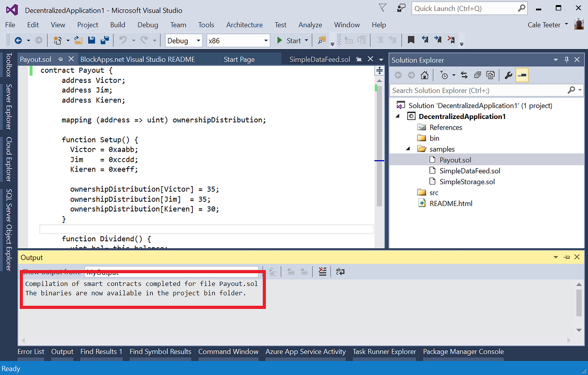Click inside the Quick Launch search box
The image size is (588, 375).
point(466,8)
